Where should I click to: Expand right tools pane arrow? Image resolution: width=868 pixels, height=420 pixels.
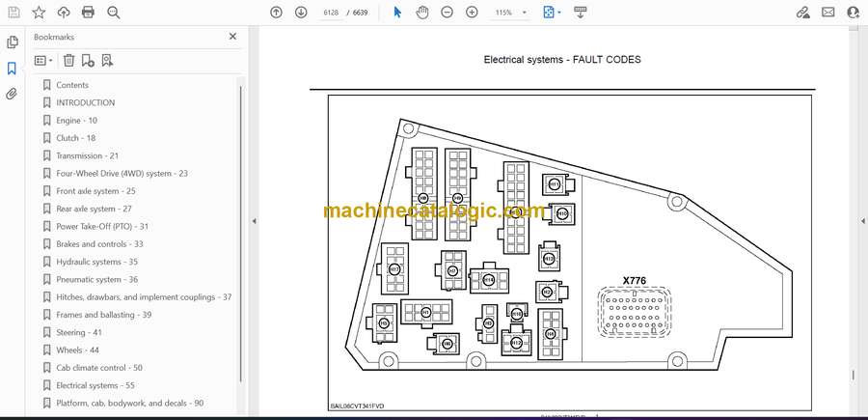(x=862, y=221)
